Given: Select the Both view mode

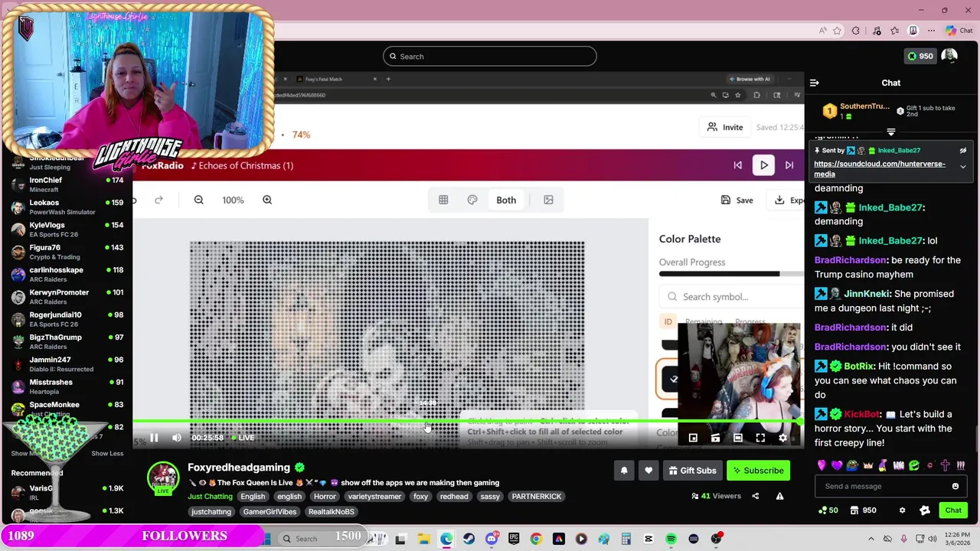Looking at the screenshot, I should pyautogui.click(x=506, y=200).
